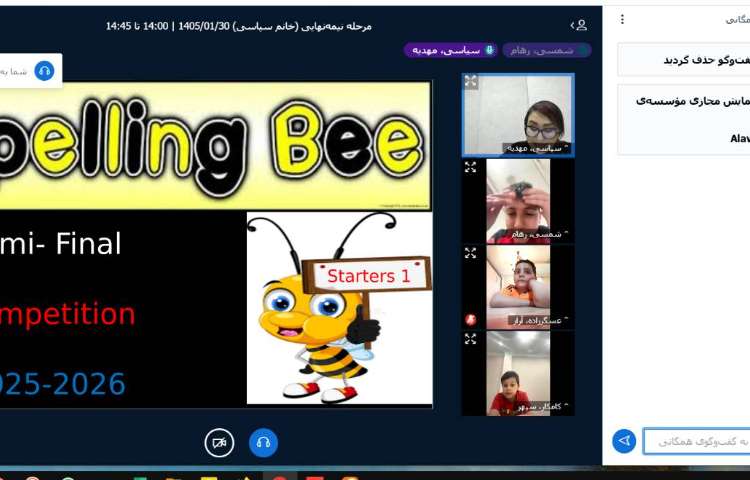The image size is (750, 480).
Task: Make شمسی، رهام webcam fullscreen
Action: pos(471,167)
